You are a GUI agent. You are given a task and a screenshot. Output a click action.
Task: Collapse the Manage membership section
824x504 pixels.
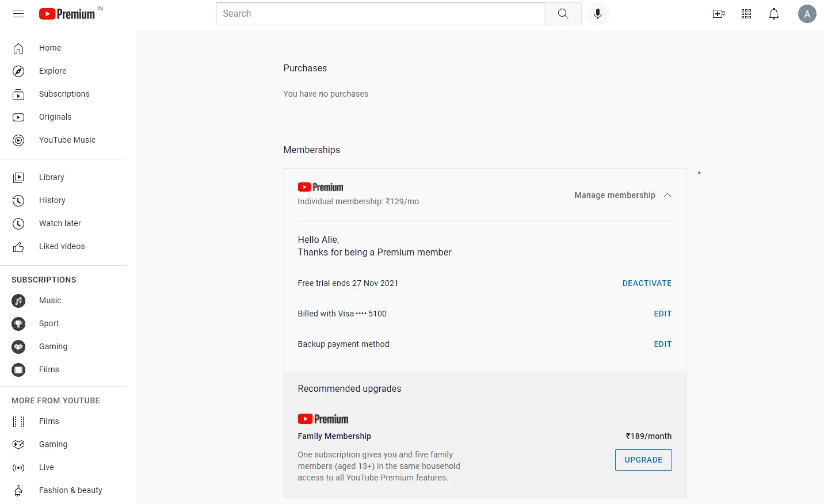click(623, 195)
